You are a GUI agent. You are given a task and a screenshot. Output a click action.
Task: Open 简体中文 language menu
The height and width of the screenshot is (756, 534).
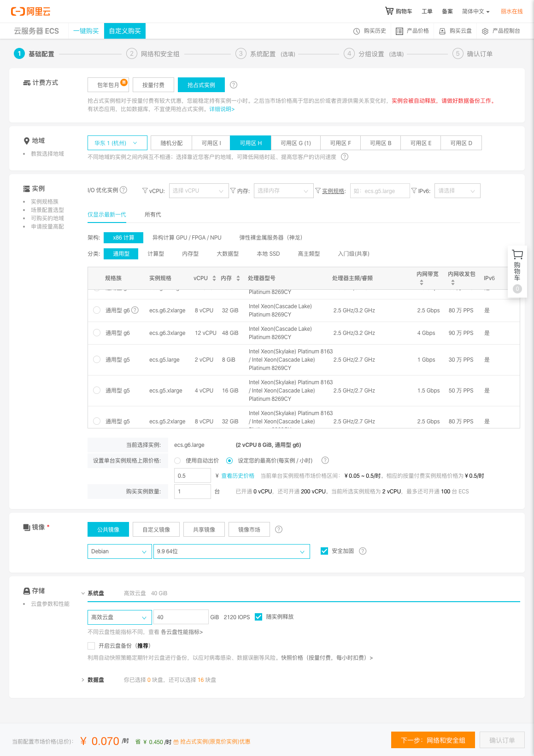[476, 12]
